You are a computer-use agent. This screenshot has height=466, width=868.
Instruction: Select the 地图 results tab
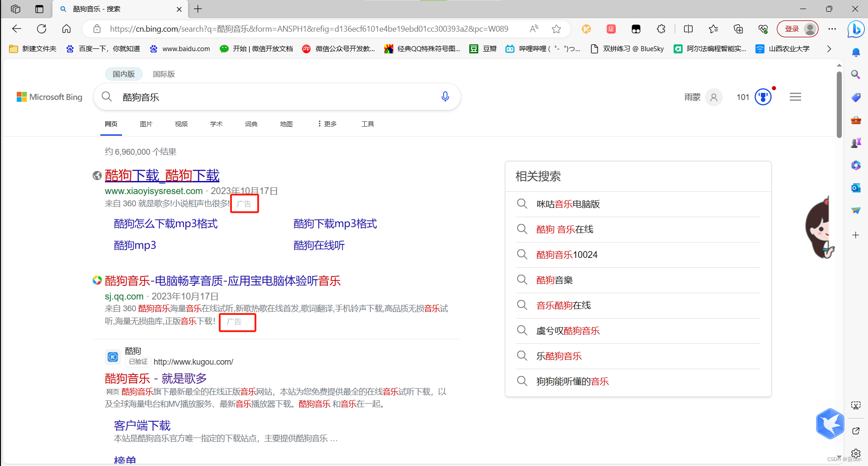[286, 124]
